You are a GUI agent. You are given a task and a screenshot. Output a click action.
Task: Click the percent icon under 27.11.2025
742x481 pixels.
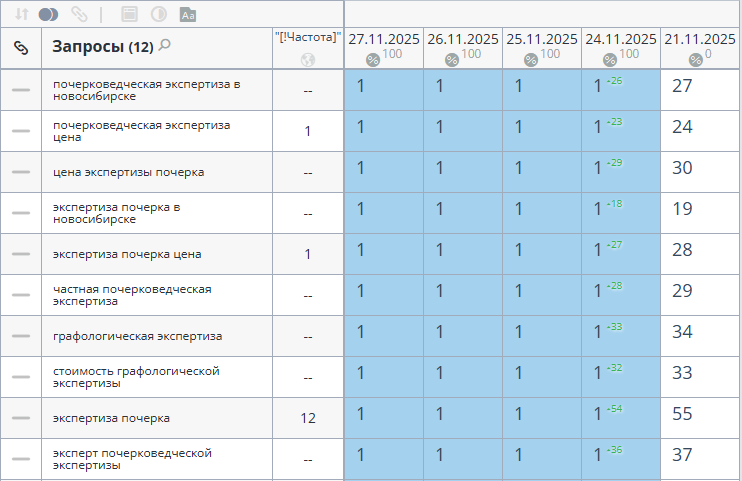372,60
